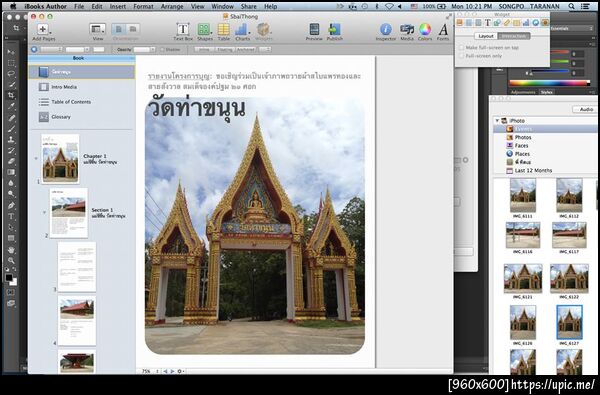Set object placement to Floating
The width and height of the screenshot is (600, 395).
(225, 49)
